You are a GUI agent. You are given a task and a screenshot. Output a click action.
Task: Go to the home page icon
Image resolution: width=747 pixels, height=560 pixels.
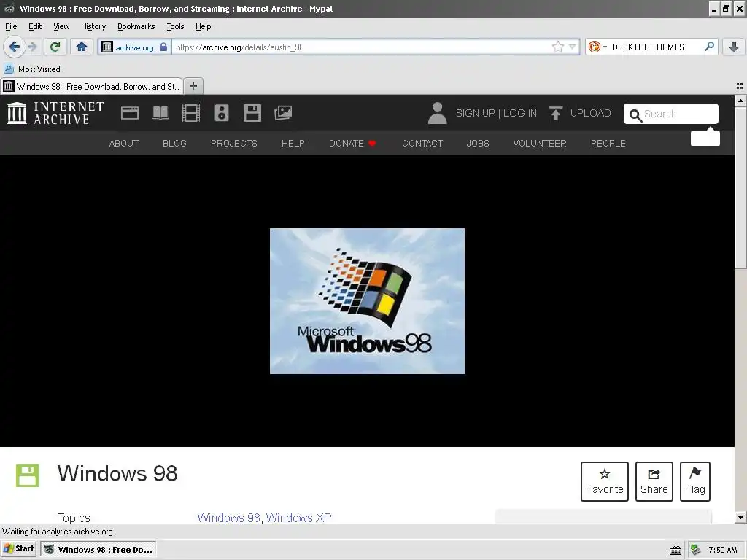point(82,47)
